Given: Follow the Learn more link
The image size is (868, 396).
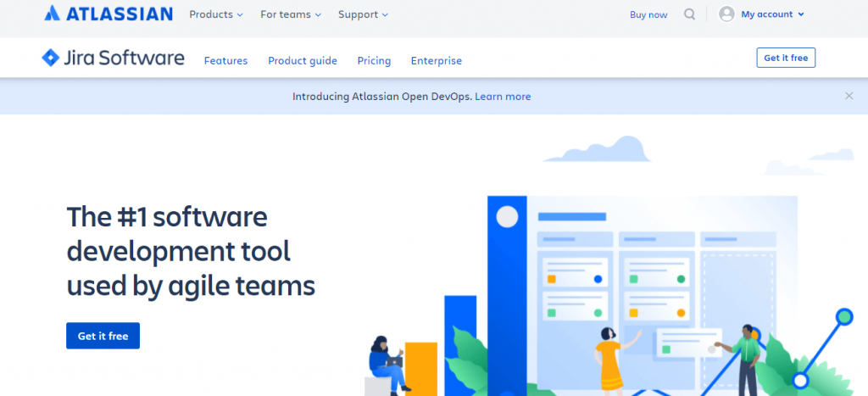Looking at the screenshot, I should [x=503, y=97].
